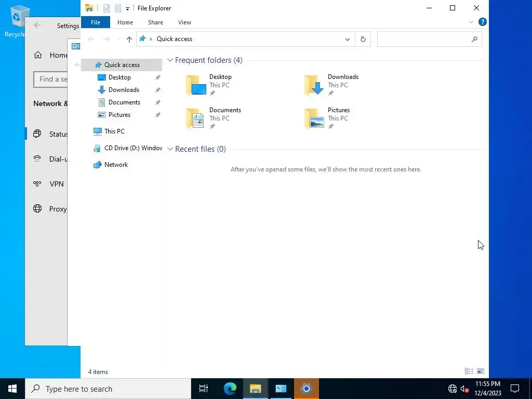532x399 pixels.
Task: Open the Recent locations dropdown arrow
Action: (x=118, y=39)
